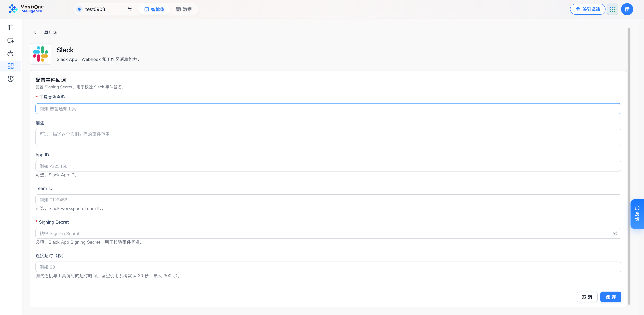Click the page vertical scrollbar
The image size is (644, 315).
click(x=629, y=166)
